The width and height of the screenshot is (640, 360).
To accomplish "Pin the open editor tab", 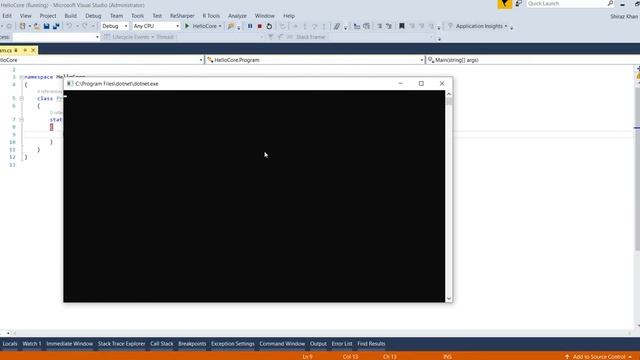I will click(25, 50).
